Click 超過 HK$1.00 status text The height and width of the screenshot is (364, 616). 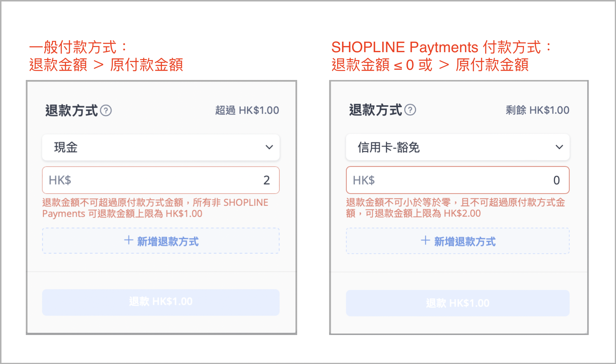(x=247, y=110)
